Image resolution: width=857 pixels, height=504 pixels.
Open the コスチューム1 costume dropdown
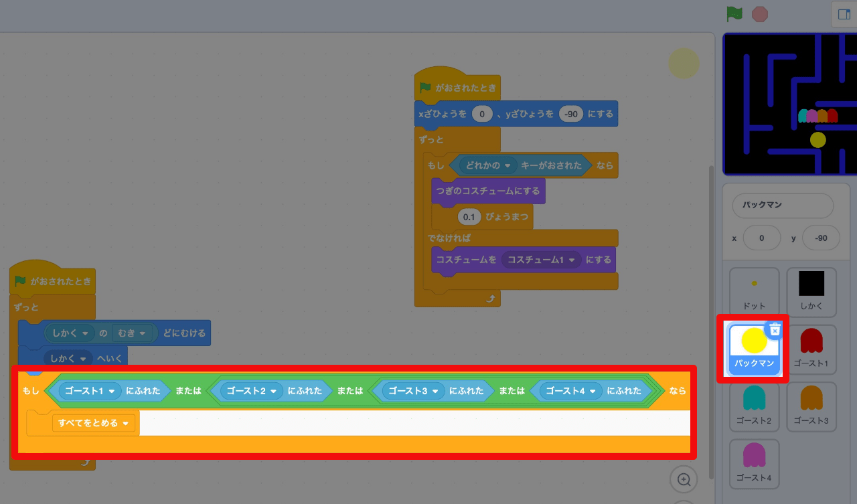[541, 259]
